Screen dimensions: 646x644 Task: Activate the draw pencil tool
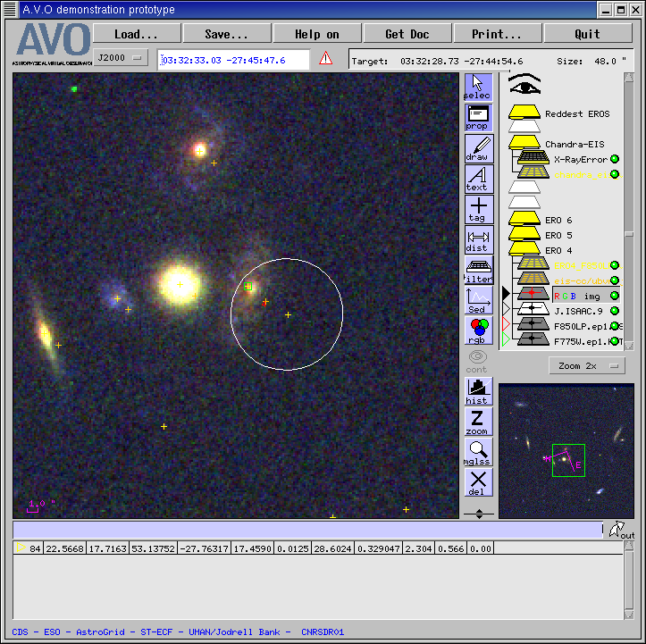[x=478, y=148]
